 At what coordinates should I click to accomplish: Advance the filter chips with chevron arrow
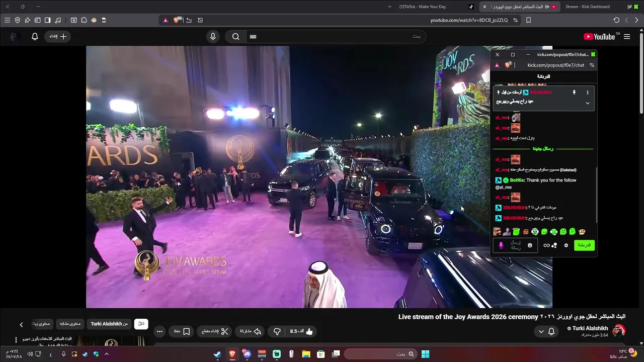point(21,324)
